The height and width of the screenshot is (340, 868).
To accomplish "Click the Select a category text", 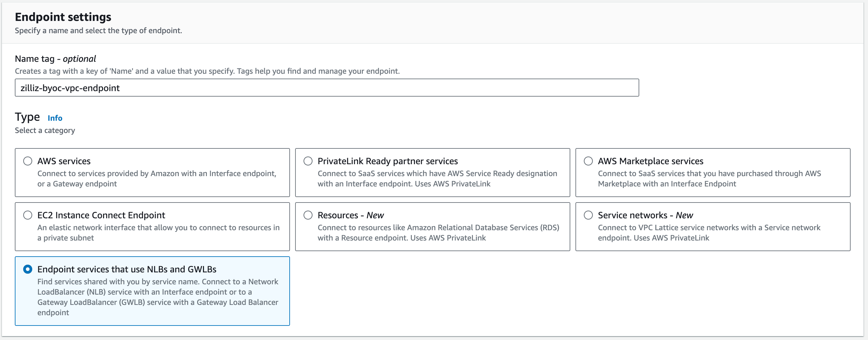I will (x=45, y=130).
